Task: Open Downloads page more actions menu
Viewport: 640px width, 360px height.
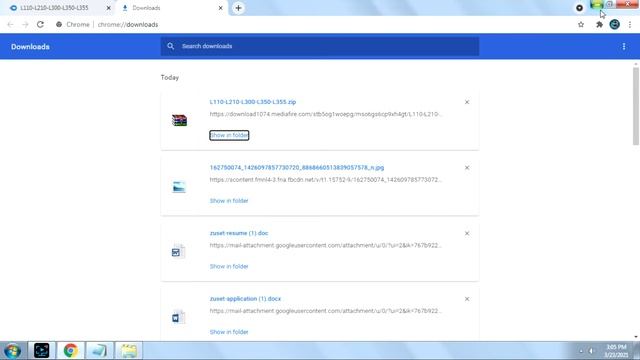Action: click(x=624, y=47)
